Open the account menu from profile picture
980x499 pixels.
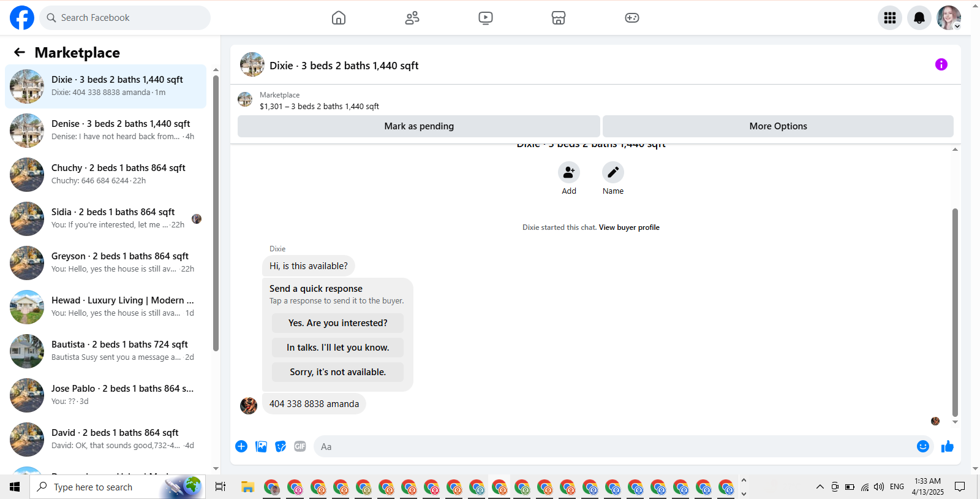(949, 18)
